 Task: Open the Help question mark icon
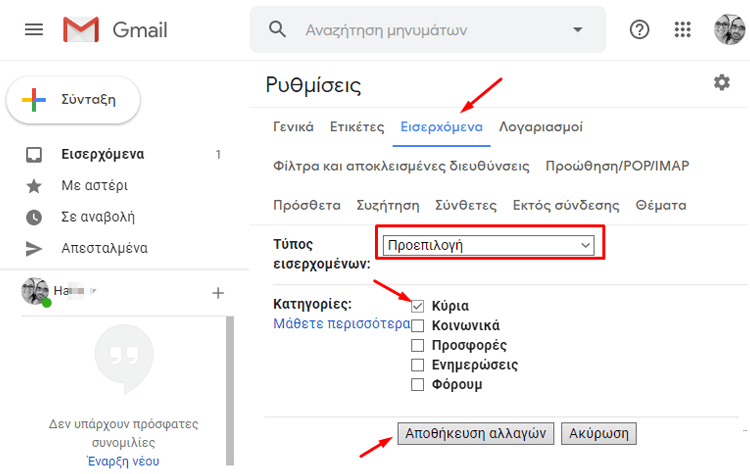tap(640, 30)
